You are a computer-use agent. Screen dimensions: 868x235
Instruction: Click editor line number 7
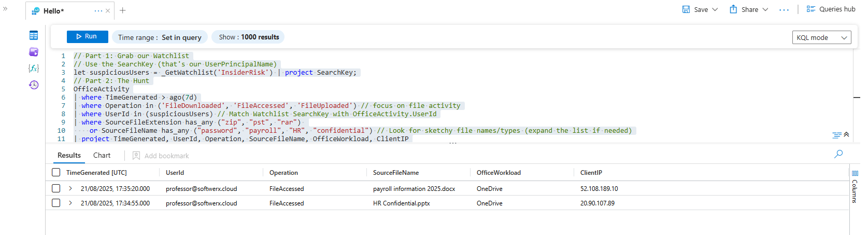tap(63, 106)
